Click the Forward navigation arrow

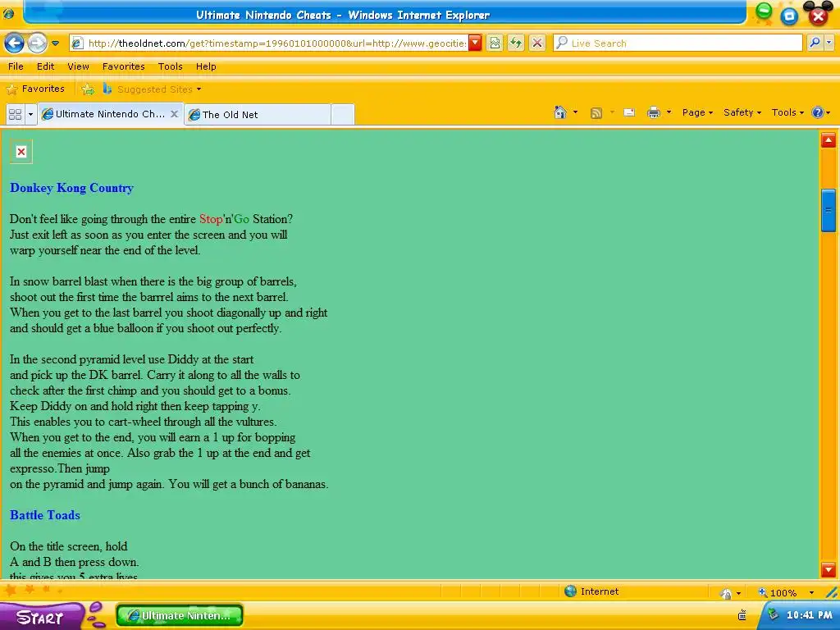pos(37,43)
